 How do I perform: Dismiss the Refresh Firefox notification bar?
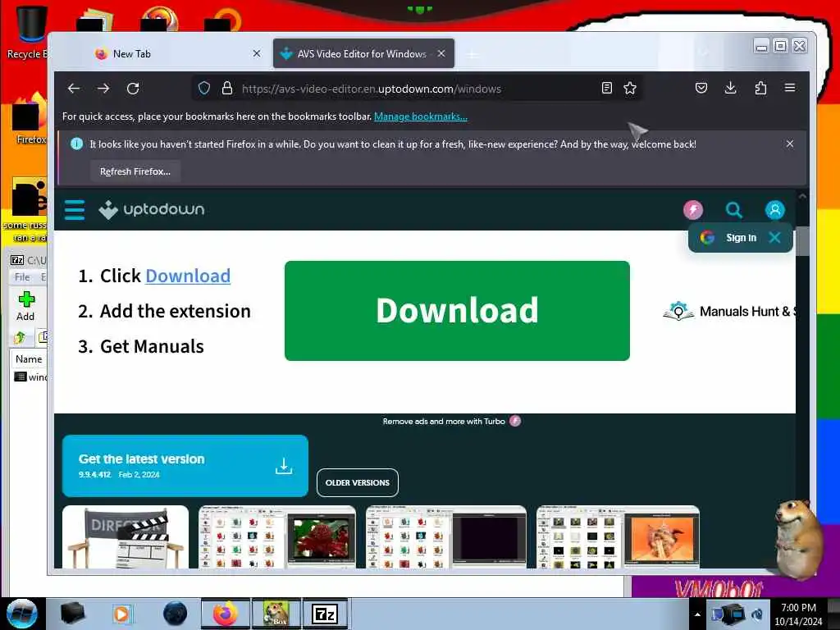790,144
